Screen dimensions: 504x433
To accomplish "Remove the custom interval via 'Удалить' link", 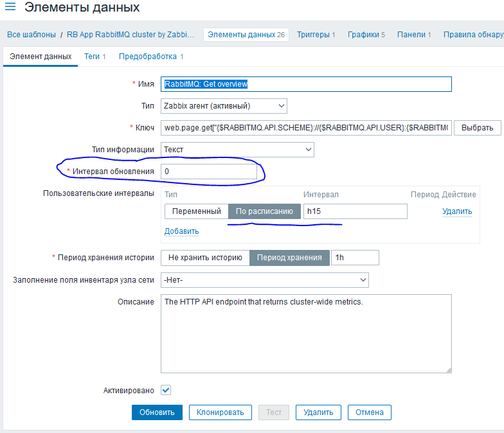I will pos(457,211).
